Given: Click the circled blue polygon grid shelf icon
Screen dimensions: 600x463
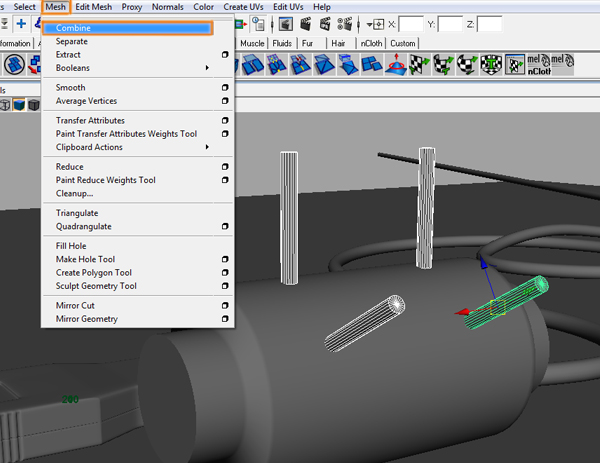Looking at the screenshot, I should 14,64.
